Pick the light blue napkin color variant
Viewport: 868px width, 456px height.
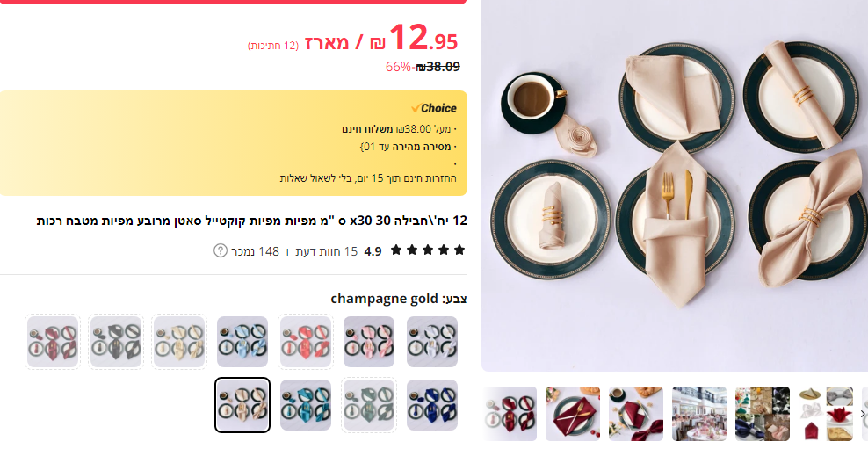[242, 342]
